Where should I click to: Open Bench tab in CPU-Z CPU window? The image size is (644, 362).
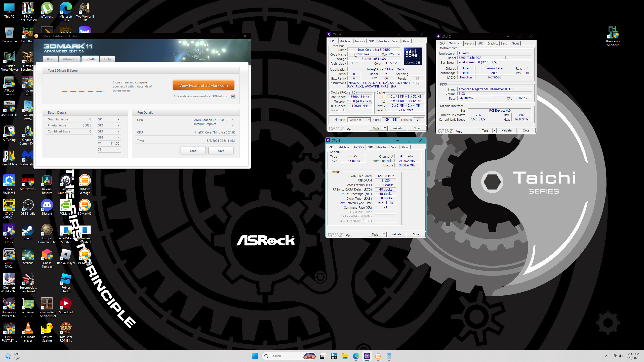[x=395, y=41]
